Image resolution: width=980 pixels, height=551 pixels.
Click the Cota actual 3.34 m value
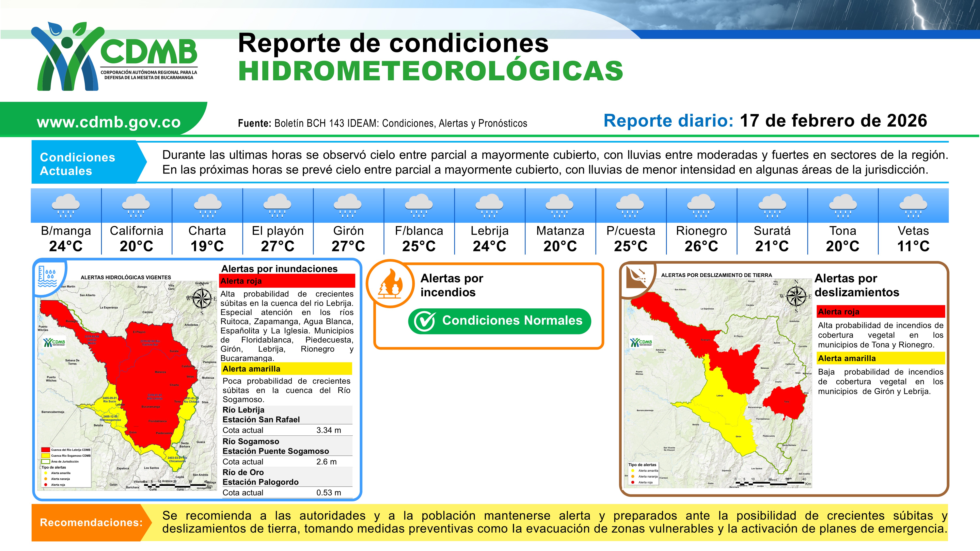[x=328, y=430]
